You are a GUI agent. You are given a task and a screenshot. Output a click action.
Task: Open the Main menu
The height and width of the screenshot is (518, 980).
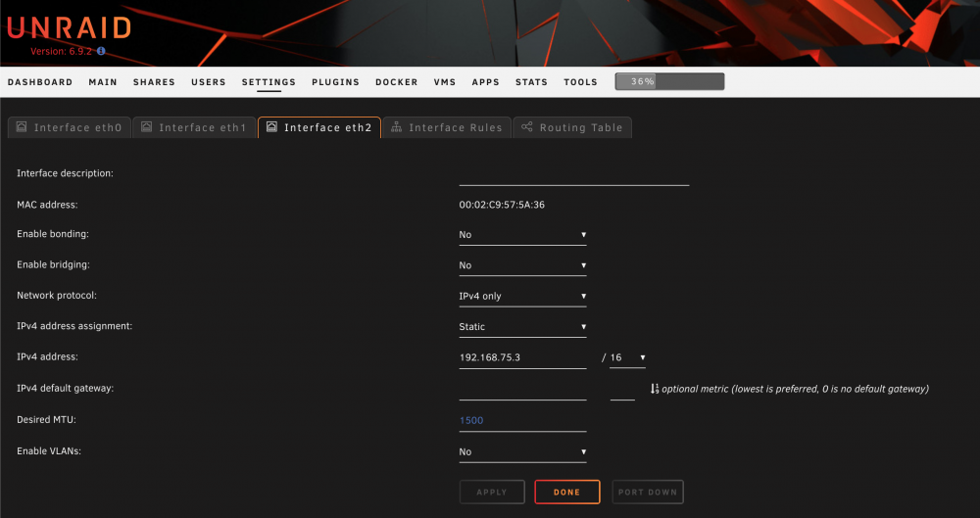coord(103,82)
